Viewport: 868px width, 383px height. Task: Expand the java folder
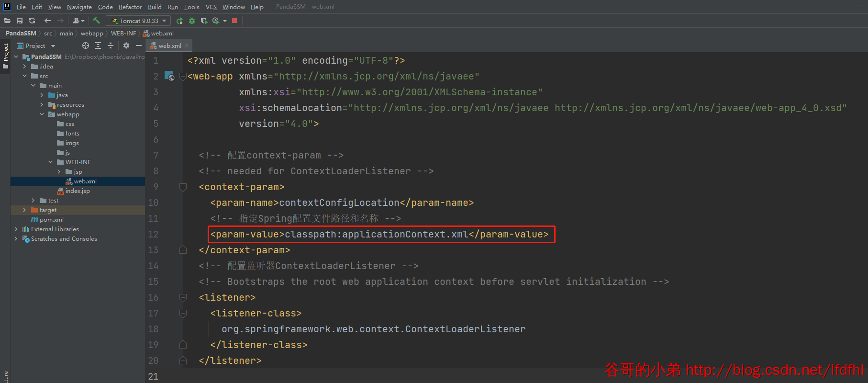(x=42, y=95)
